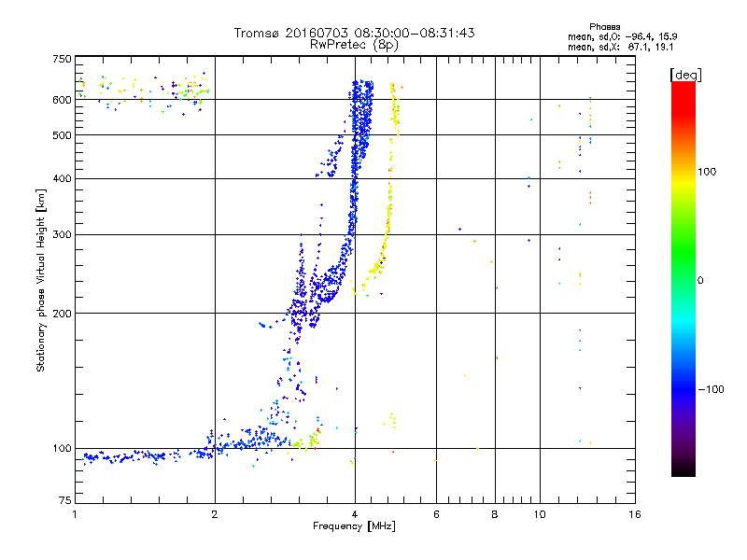747x560 pixels.
Task: Click the x-axis value "1"
Action: click(75, 514)
